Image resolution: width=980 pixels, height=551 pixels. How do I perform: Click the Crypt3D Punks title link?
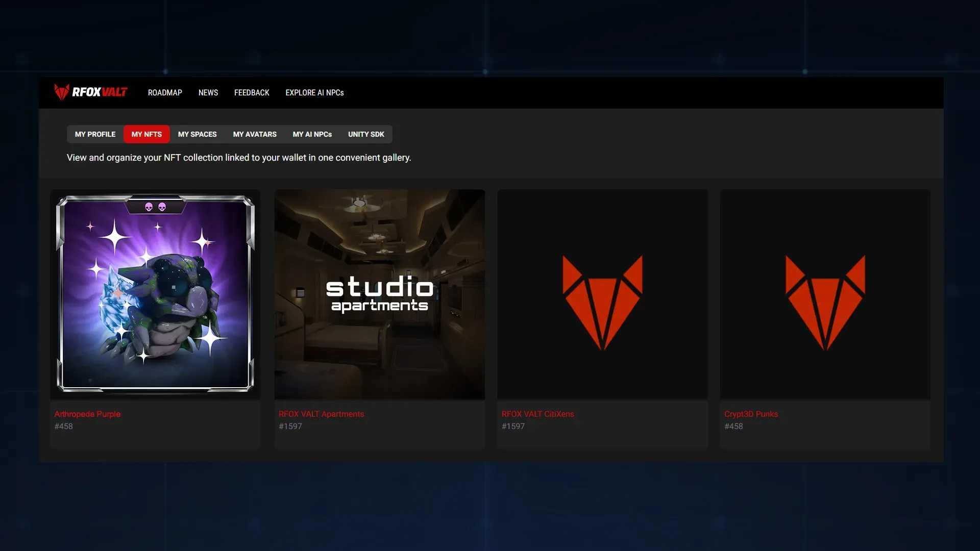[x=751, y=414]
